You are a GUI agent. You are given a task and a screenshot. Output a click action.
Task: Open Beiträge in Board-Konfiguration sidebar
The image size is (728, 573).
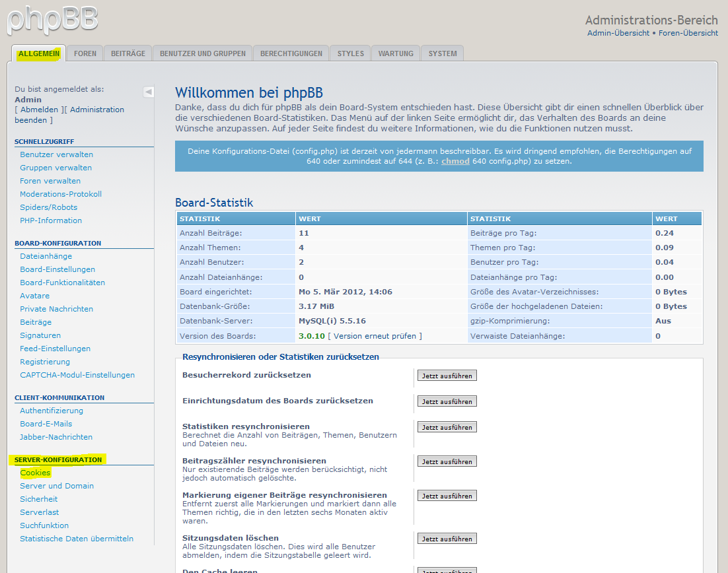(36, 322)
